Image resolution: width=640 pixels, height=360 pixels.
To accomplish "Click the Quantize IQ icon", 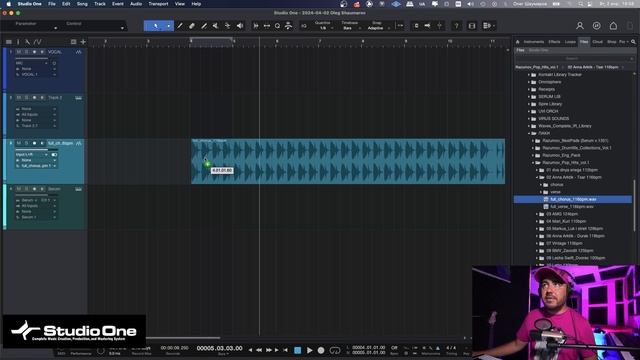I will pos(304,26).
